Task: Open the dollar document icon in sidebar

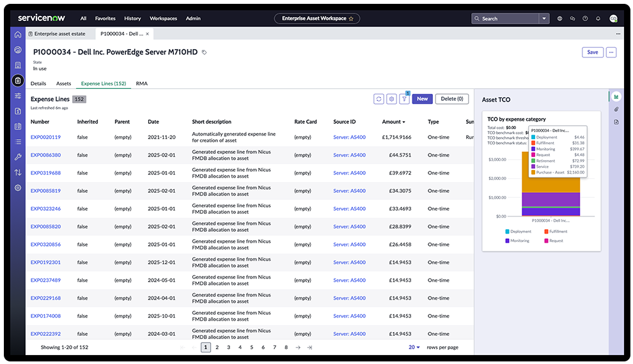Action: coord(18,111)
